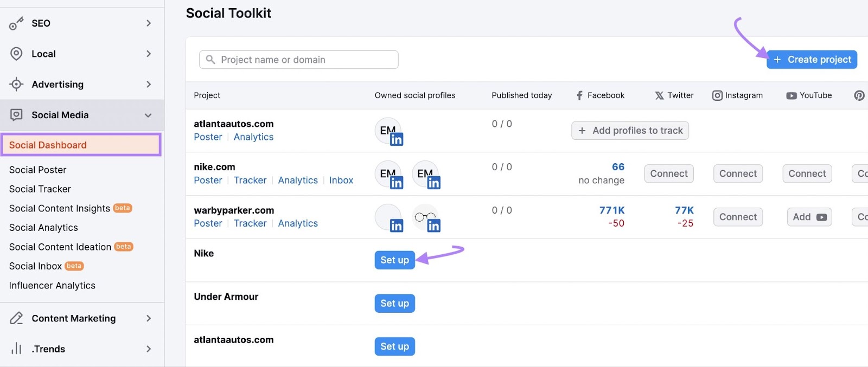Image resolution: width=868 pixels, height=367 pixels.
Task: Click the .Trends bar chart icon
Action: tap(16, 349)
